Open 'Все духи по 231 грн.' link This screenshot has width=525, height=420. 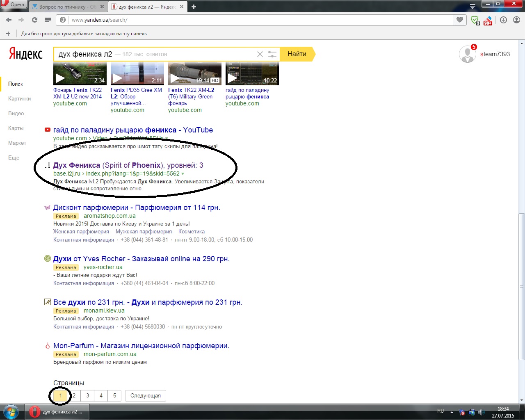point(148,302)
